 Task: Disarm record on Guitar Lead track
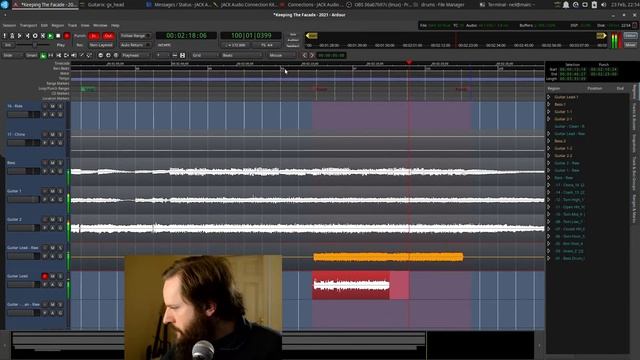click(x=45, y=276)
